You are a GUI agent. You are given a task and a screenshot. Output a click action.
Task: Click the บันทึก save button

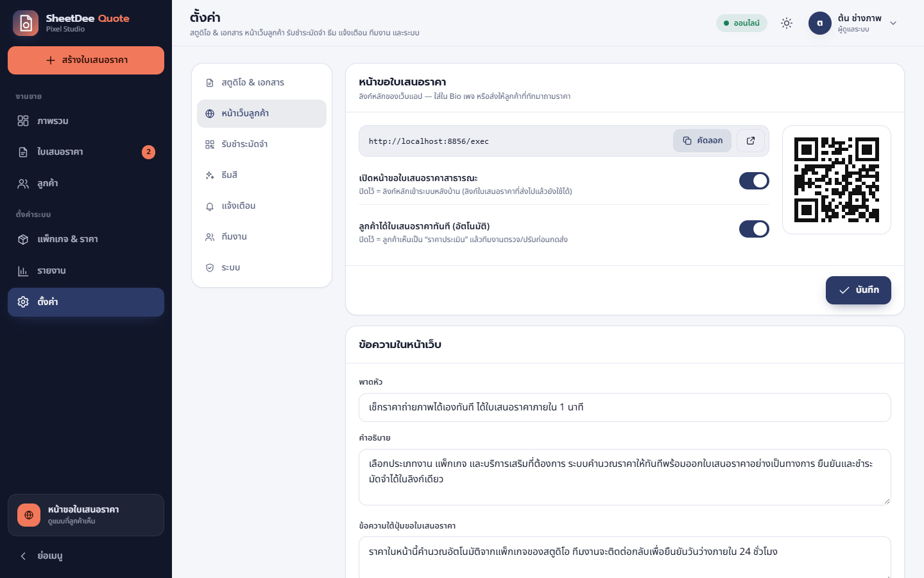859,290
